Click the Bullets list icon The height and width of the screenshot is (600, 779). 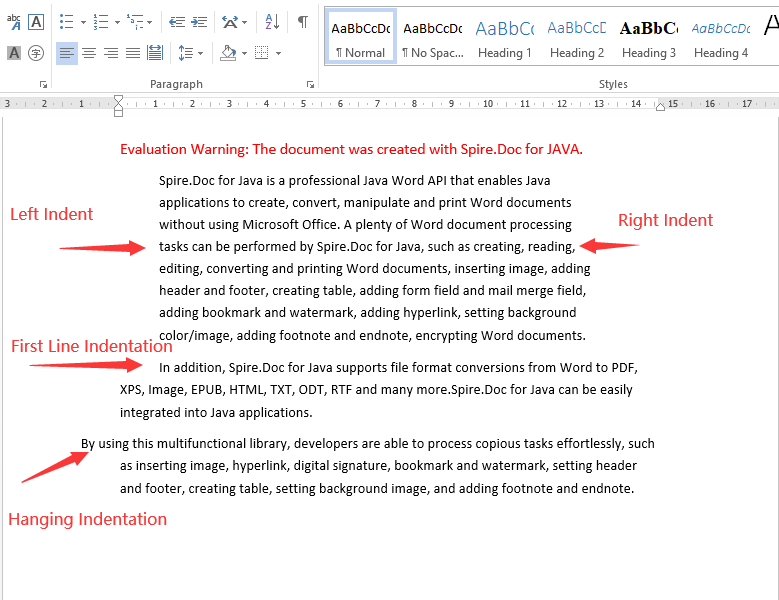click(67, 22)
